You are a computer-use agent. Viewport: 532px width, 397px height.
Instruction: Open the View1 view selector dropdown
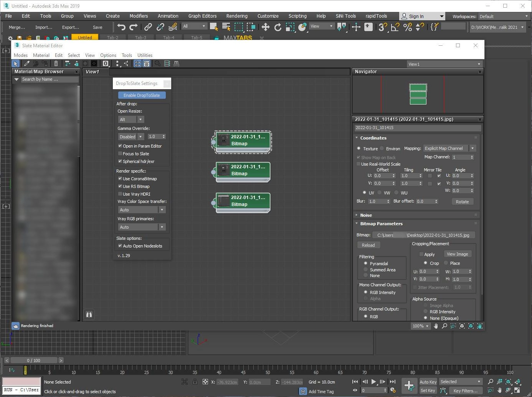[x=444, y=64]
